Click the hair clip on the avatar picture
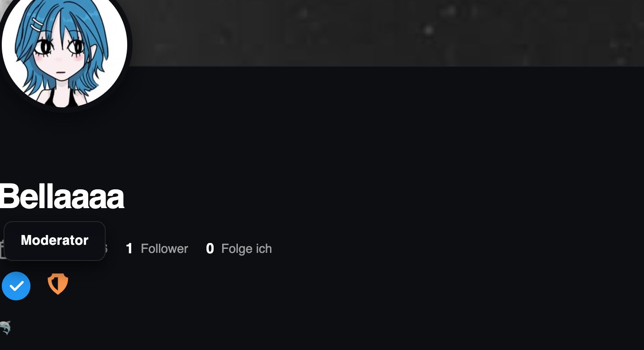This screenshot has height=350, width=644. click(x=38, y=24)
